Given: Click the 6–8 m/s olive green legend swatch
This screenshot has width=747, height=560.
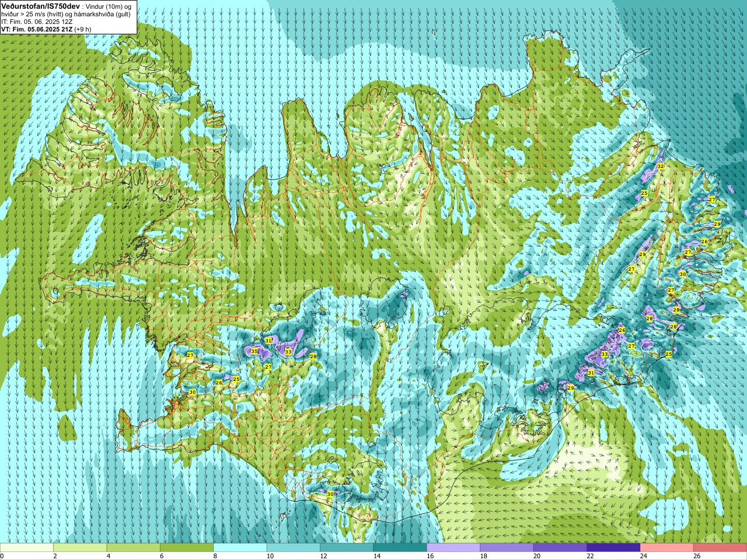Looking at the screenshot, I should coord(187,548).
